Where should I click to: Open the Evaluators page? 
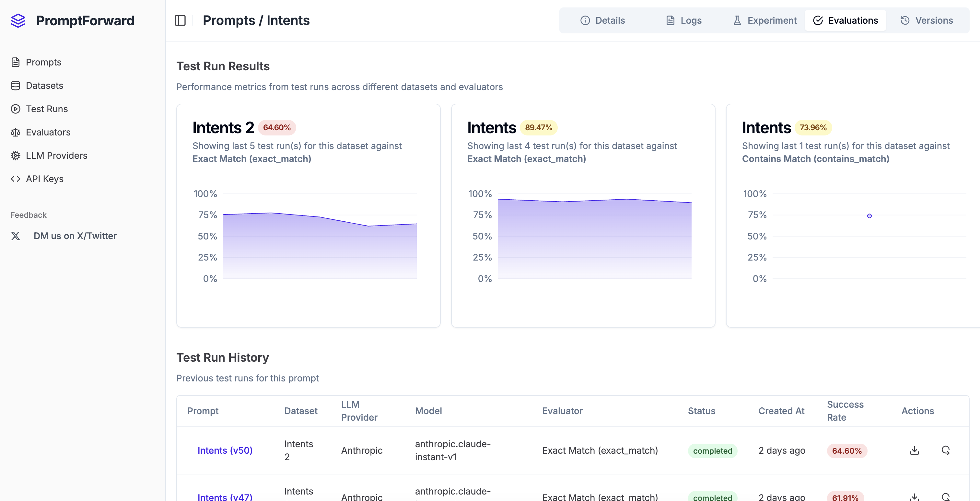[x=48, y=132]
